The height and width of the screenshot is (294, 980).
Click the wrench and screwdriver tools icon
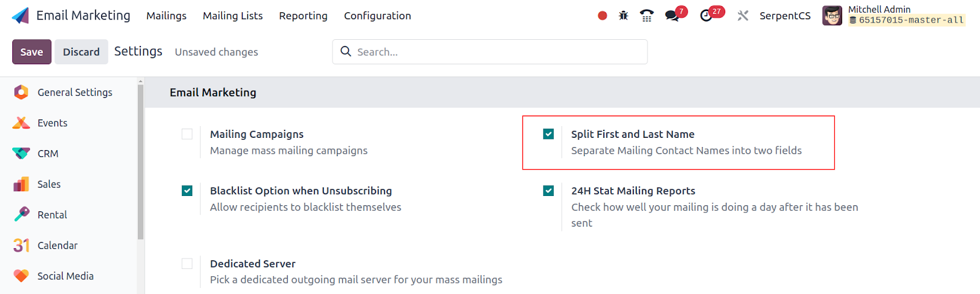[x=743, y=16]
